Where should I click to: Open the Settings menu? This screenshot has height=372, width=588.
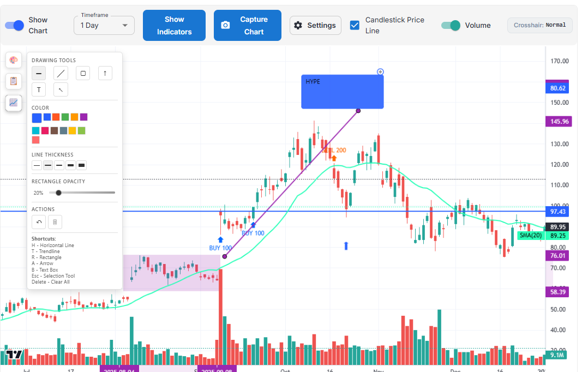tap(315, 25)
